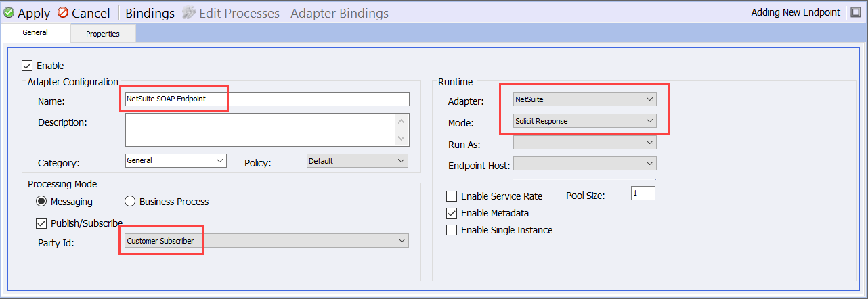Screen dimensions: 868x299
Task: Choose the Messaging radio option
Action: click(41, 202)
